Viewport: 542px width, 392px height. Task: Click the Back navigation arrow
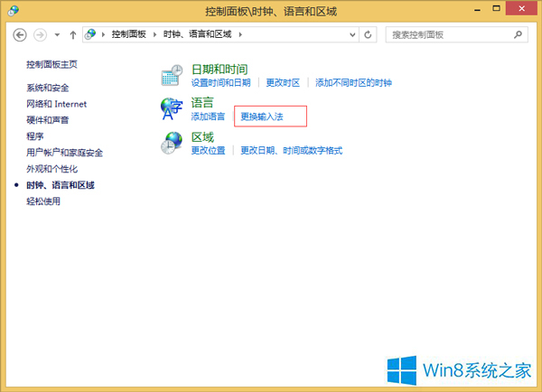pyautogui.click(x=20, y=35)
